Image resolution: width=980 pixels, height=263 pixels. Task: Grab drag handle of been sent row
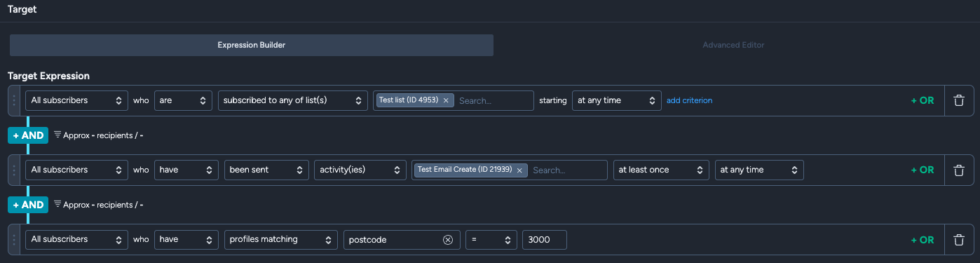tap(15, 170)
